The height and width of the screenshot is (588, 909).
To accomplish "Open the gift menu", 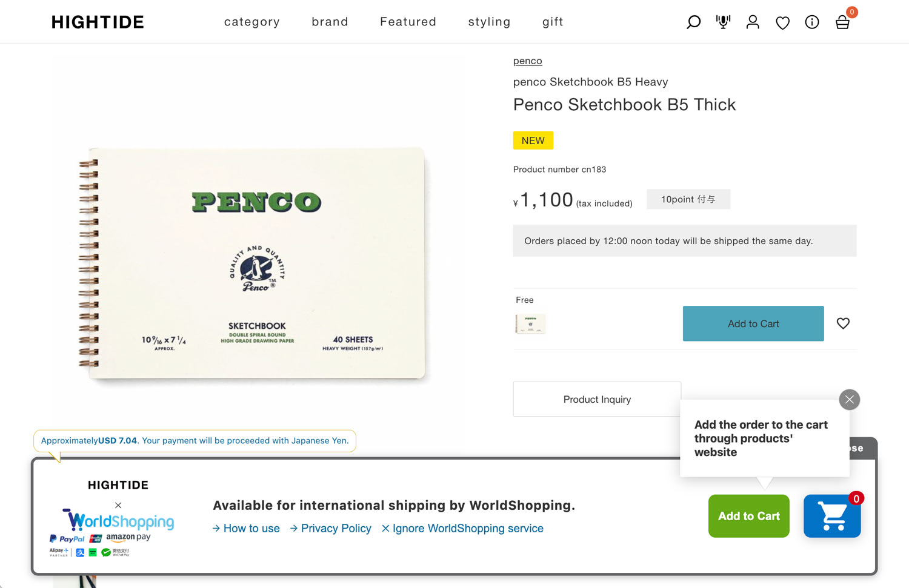I will click(x=553, y=22).
